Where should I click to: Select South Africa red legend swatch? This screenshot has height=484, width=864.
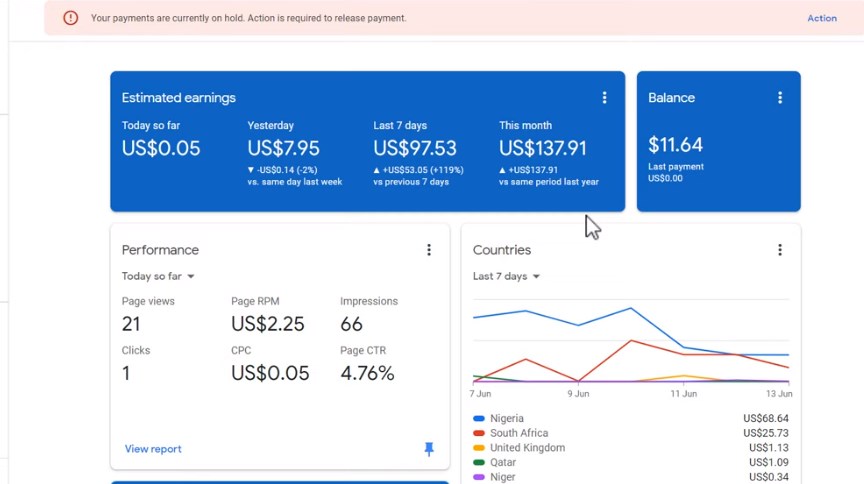tap(479, 433)
